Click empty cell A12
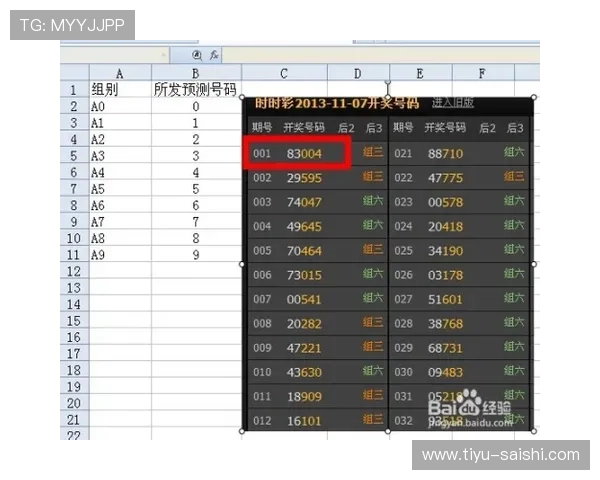This screenshot has height=480, width=600. 120,271
